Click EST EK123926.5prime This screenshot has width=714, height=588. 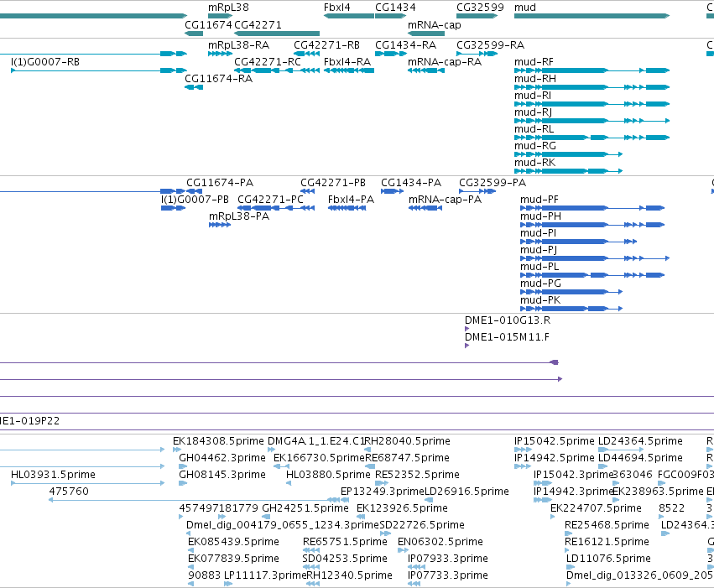361,517
